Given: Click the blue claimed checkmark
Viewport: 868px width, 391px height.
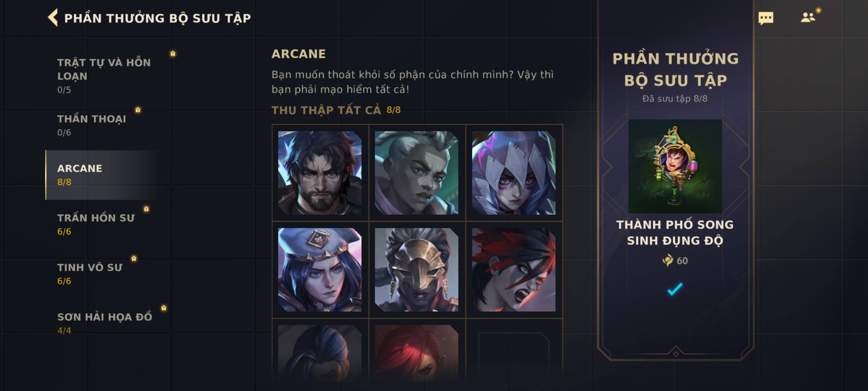Looking at the screenshot, I should [x=675, y=289].
